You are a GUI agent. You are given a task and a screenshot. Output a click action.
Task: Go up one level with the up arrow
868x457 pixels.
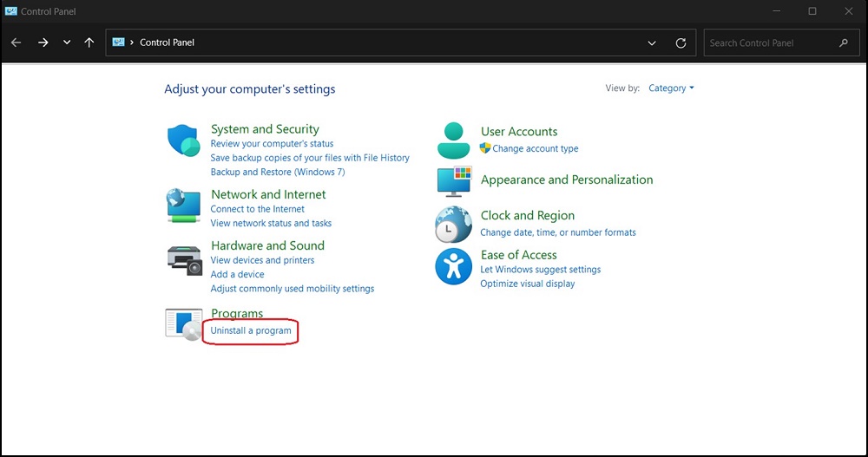[x=89, y=42]
